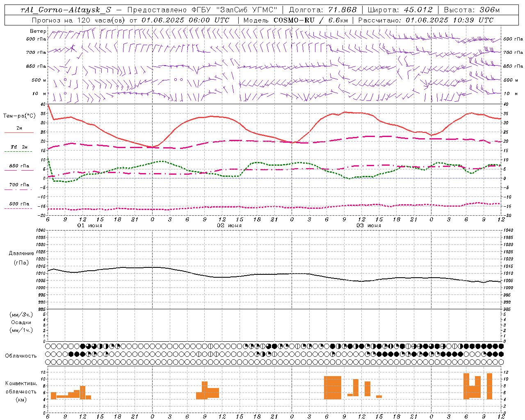Click the black pressure curve line
The image size is (525, 420).
(x=275, y=274)
